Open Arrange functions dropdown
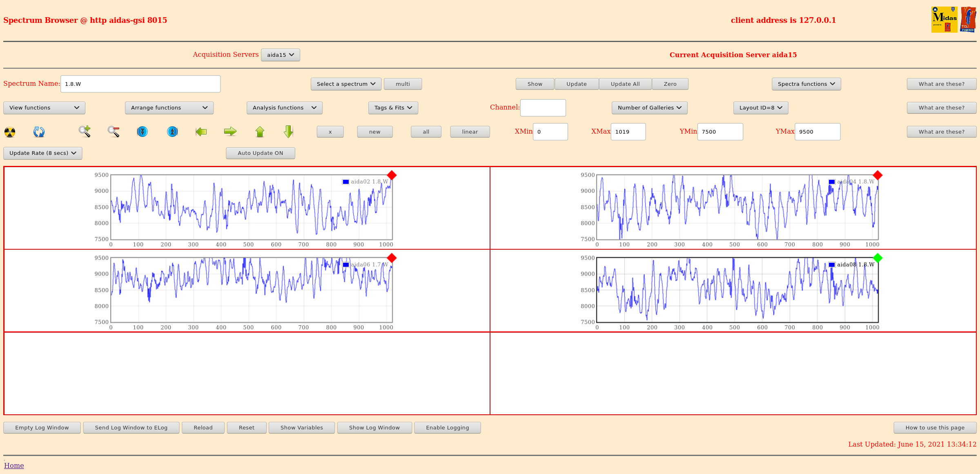980x474 pixels. click(169, 108)
